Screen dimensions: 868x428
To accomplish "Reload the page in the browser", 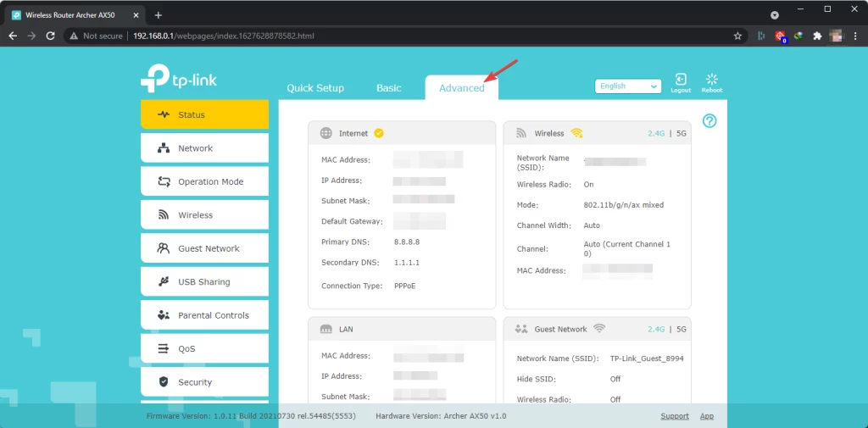I will pyautogui.click(x=50, y=36).
